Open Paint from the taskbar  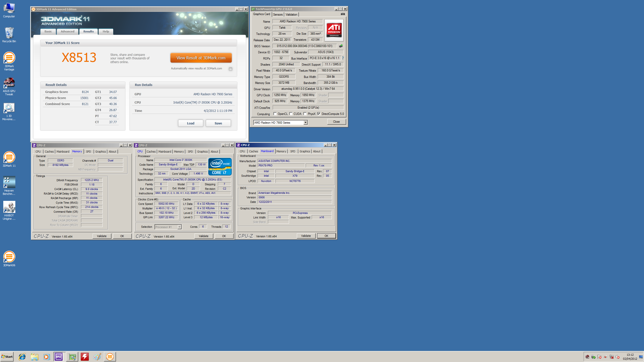[x=97, y=357]
